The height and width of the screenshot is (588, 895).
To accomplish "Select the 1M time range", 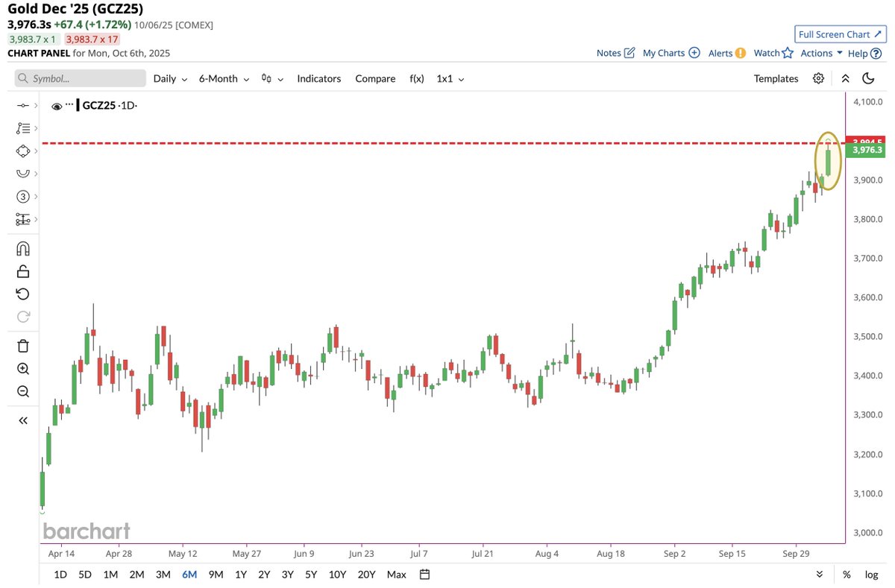I will tap(110, 575).
